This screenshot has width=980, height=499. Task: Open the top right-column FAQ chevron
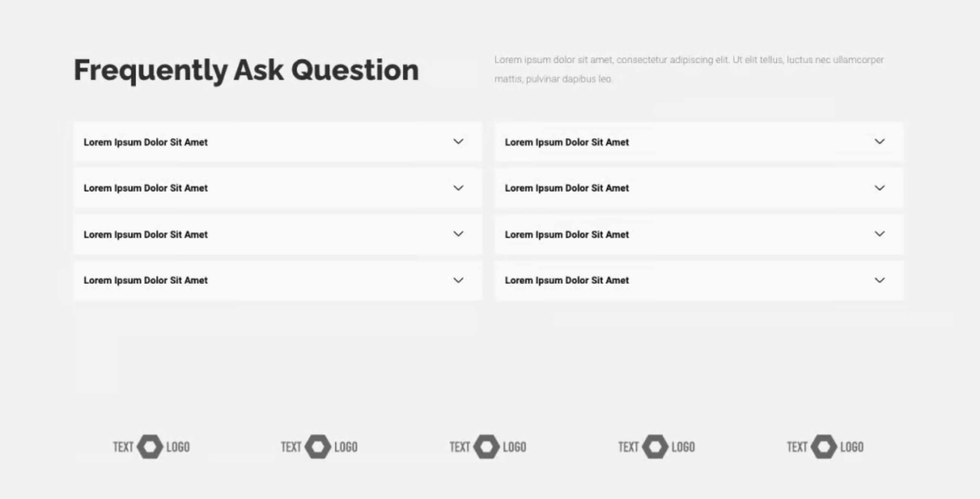click(879, 142)
